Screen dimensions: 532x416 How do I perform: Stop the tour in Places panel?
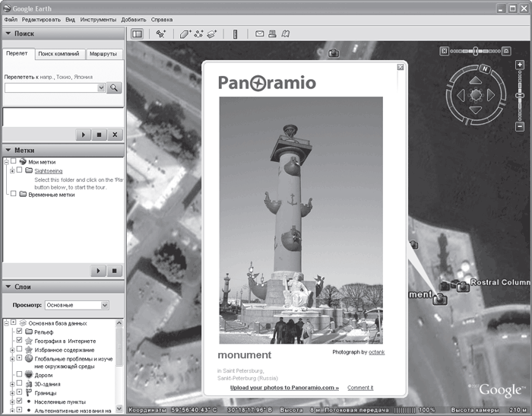point(114,271)
